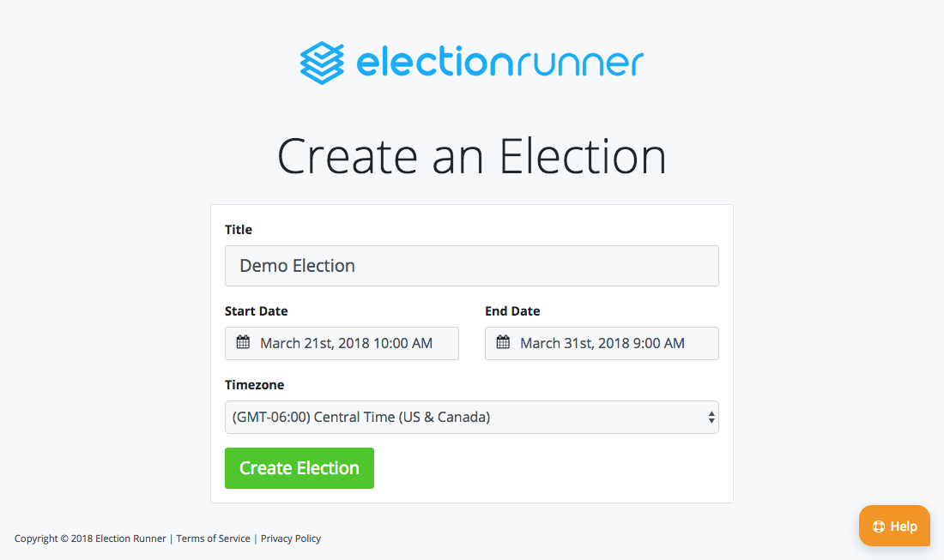
Task: Click the Election Runner logo icon
Action: point(321,61)
